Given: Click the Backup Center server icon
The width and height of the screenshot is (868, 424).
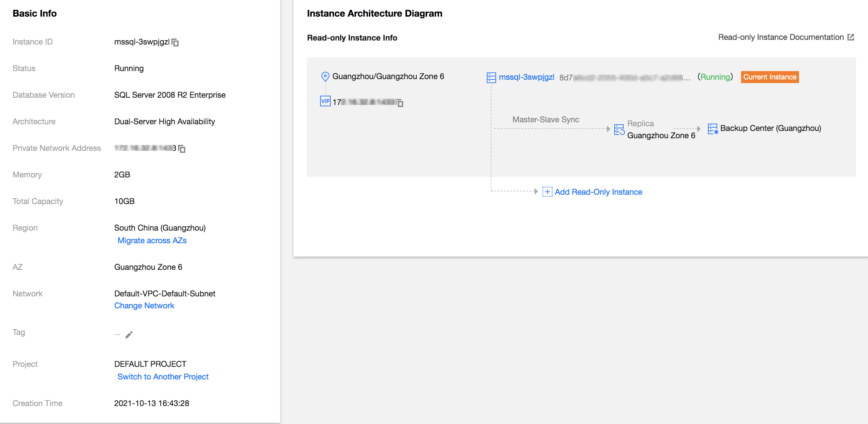Looking at the screenshot, I should (x=713, y=129).
